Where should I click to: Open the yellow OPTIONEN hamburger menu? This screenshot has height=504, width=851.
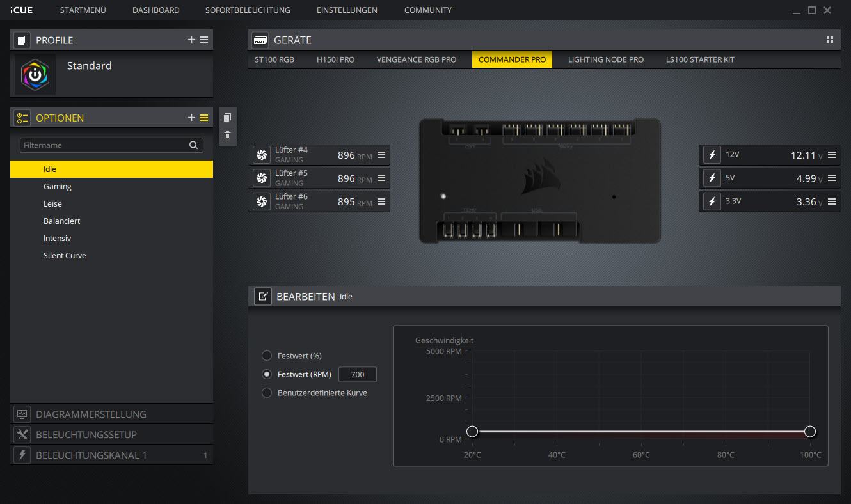pos(204,118)
